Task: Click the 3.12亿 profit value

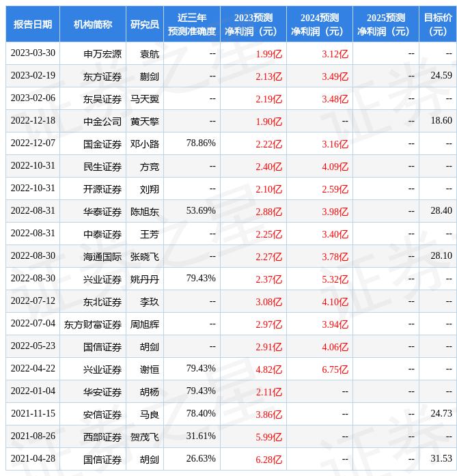Action: click(335, 54)
